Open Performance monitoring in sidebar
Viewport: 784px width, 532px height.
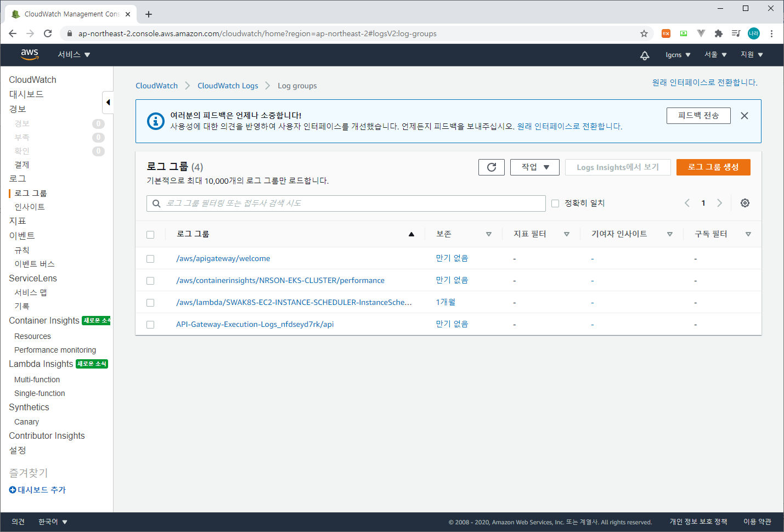55,350
